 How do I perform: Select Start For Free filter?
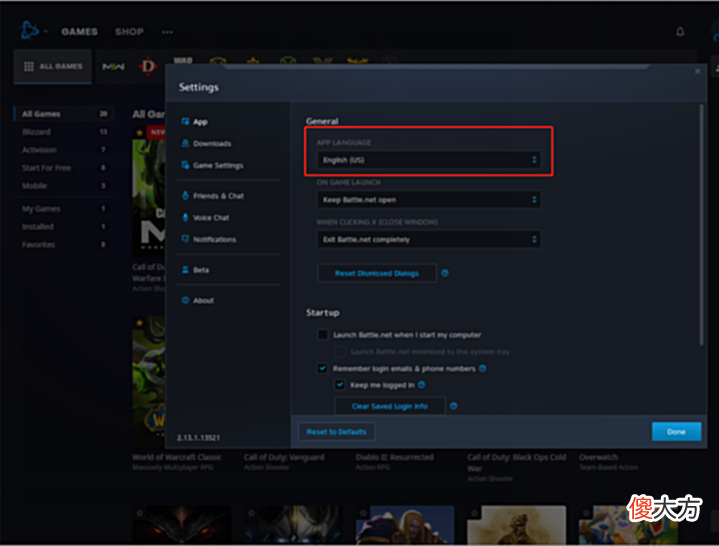64,168
